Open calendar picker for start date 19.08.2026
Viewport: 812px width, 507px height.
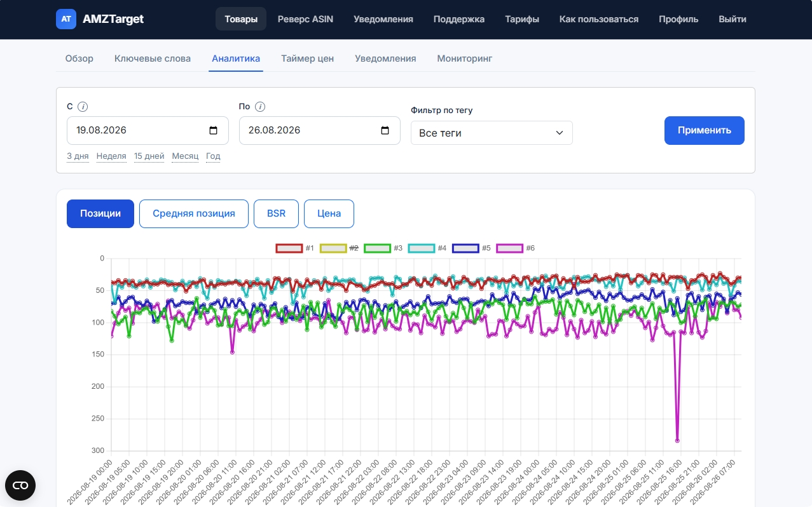[214, 130]
